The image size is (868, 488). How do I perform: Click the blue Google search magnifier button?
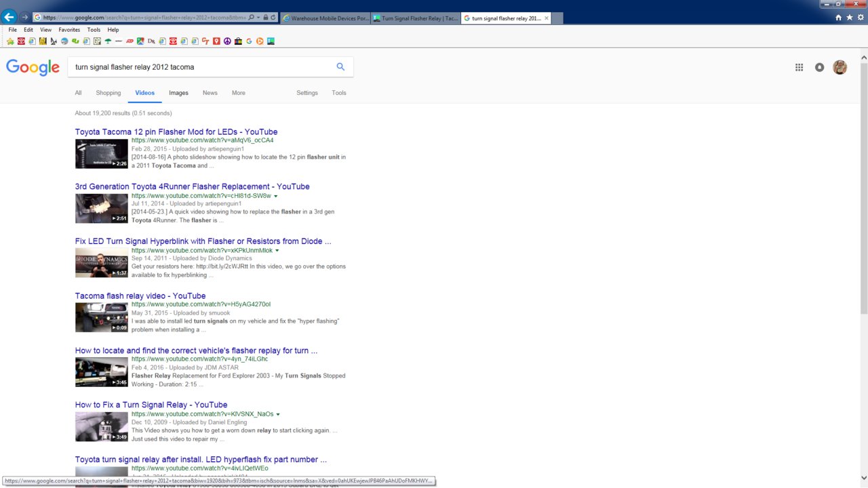340,66
